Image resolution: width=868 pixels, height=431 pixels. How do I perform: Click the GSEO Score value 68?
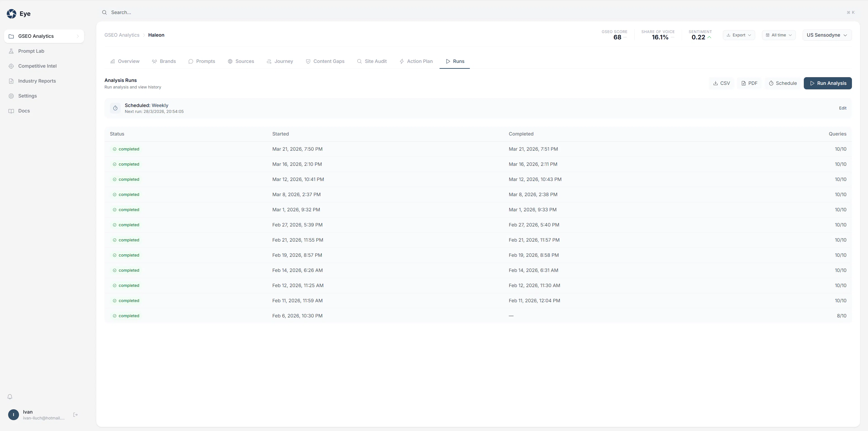click(x=617, y=37)
